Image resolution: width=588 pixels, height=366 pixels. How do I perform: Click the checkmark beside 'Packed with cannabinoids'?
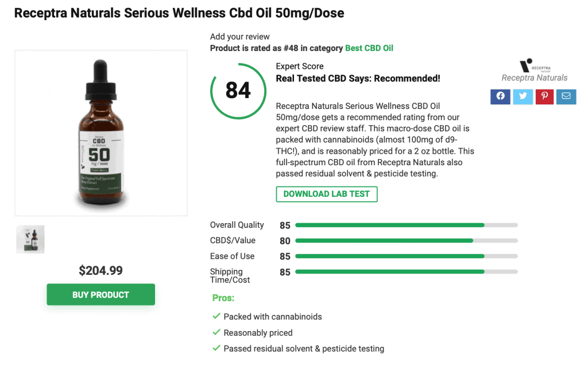(216, 316)
